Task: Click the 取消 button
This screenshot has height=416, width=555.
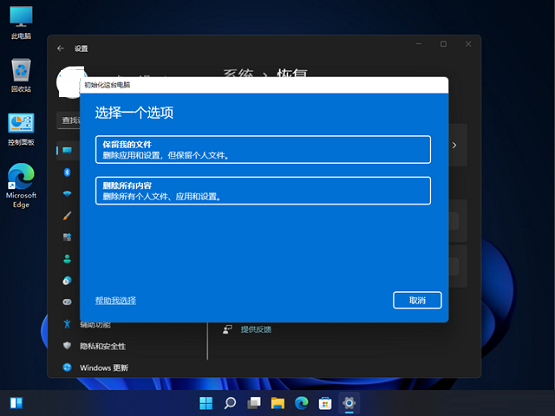Action: [417, 300]
